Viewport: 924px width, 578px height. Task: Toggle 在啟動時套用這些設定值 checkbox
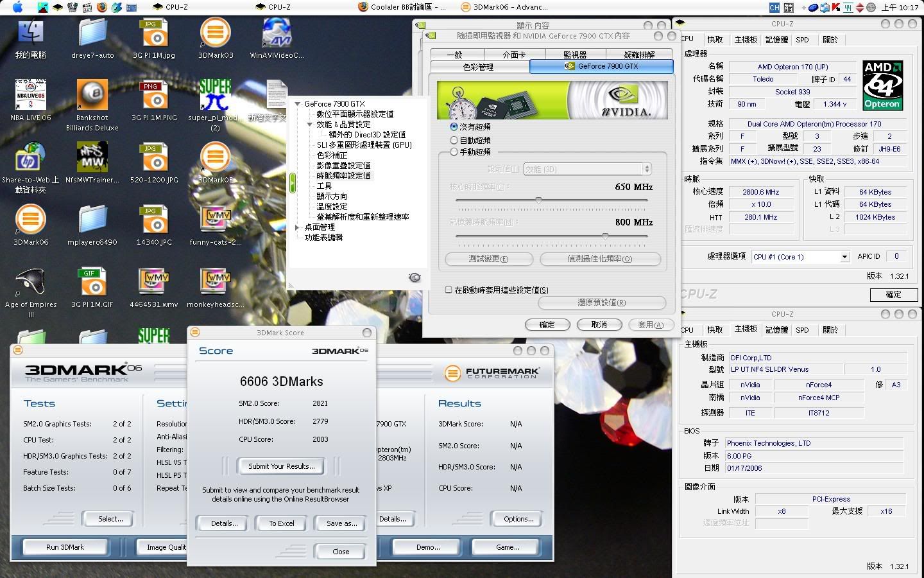point(449,290)
